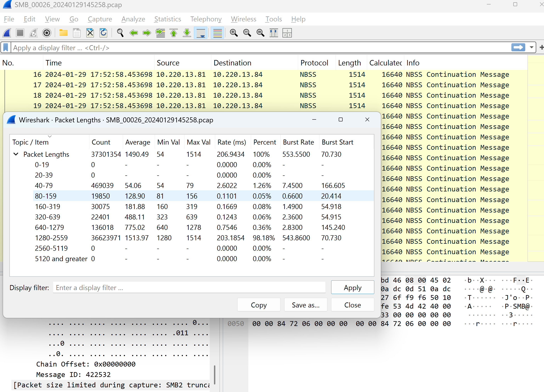Click inside the Enter a display filter field
Image resolution: width=544 pixels, height=392 pixels.
189,287
